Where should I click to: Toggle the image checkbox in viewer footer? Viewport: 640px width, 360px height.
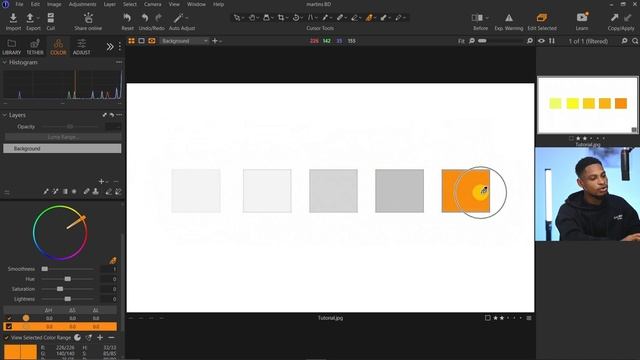point(487,318)
